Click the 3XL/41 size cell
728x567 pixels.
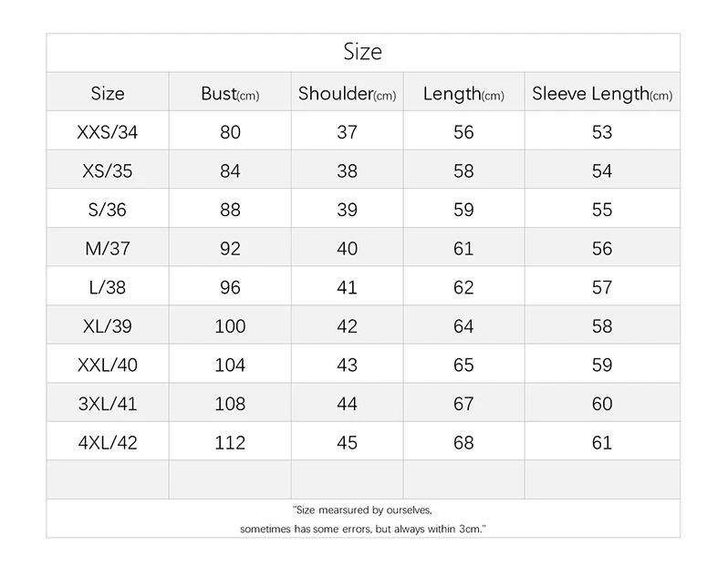108,404
